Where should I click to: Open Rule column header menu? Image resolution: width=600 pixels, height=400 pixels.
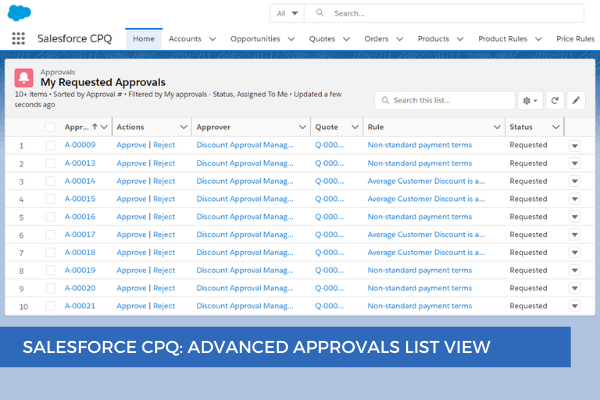point(497,127)
